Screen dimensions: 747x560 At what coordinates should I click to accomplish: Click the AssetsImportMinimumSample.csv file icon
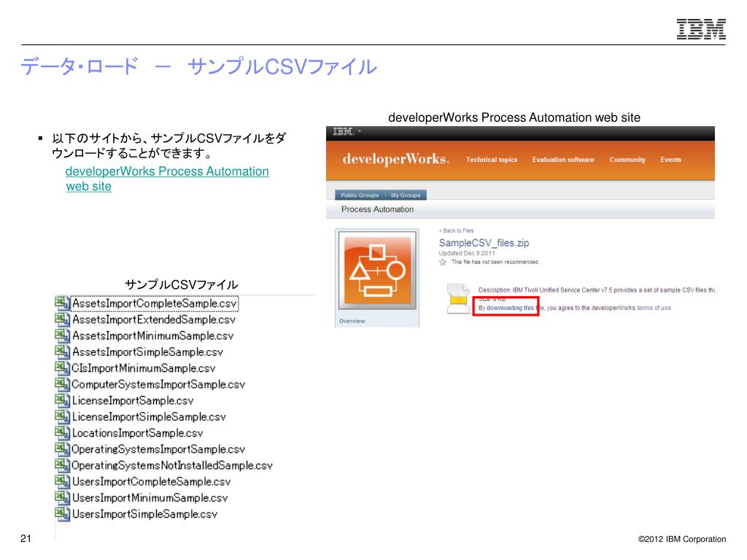(62, 335)
